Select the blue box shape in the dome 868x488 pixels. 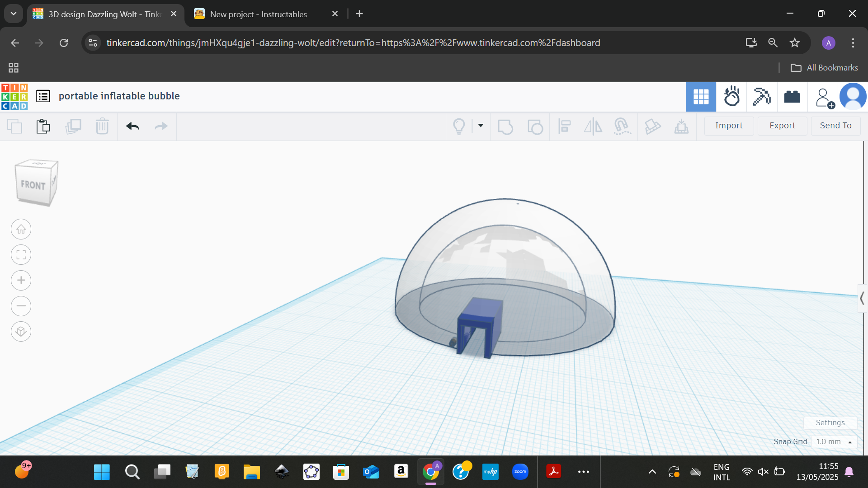480,327
